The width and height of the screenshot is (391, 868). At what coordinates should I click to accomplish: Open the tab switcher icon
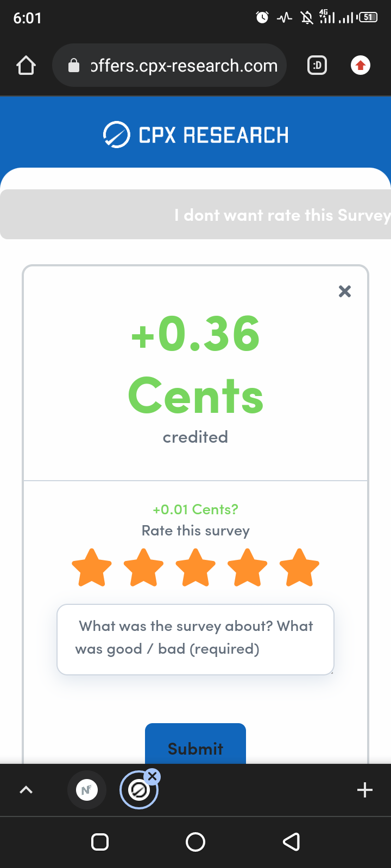click(x=317, y=66)
